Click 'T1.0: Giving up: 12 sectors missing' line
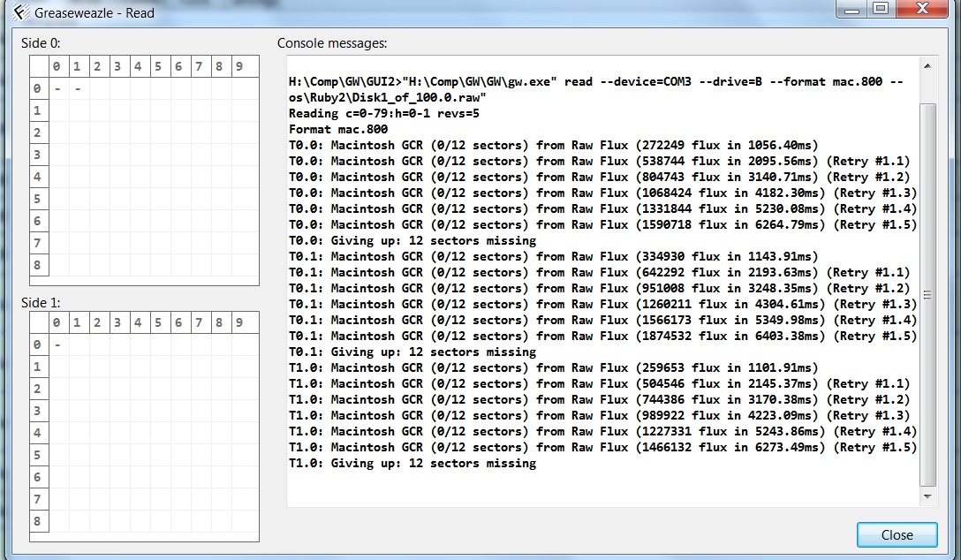Screen dimensions: 961x560 [x=412, y=464]
